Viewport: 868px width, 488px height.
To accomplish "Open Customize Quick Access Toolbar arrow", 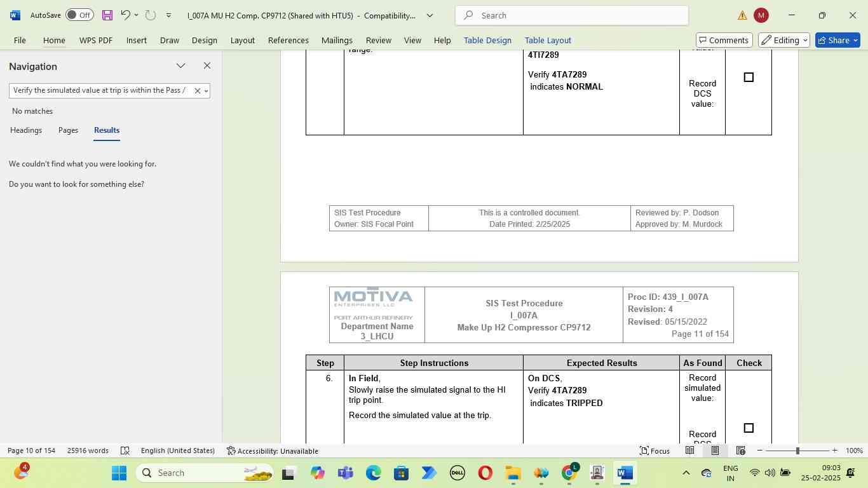I will [x=168, y=15].
